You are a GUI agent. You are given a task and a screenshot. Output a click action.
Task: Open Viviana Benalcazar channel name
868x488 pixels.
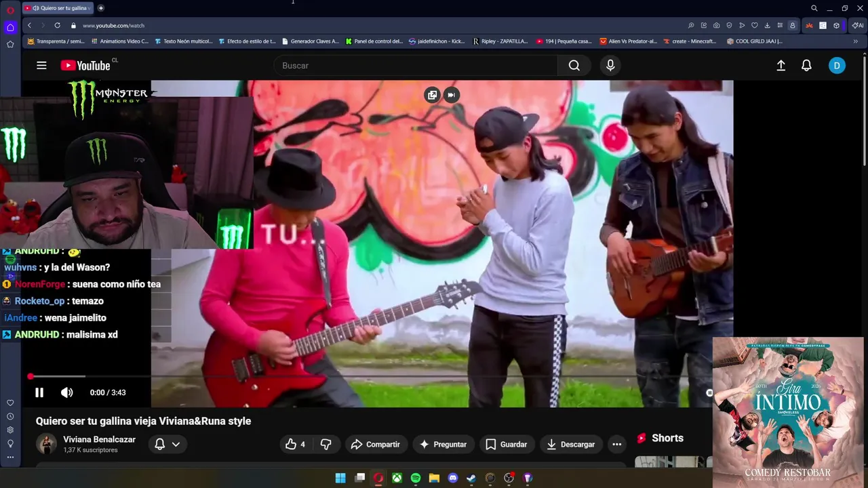click(99, 440)
